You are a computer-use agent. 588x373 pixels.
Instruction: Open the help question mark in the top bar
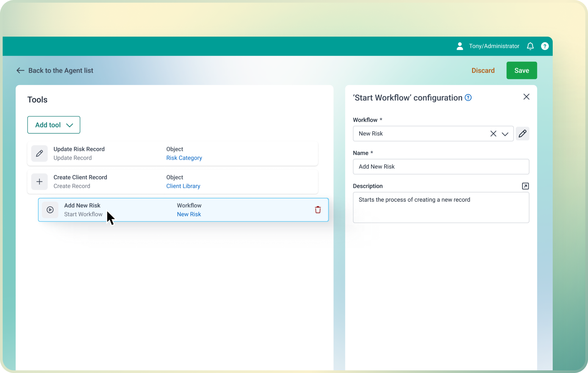coord(545,46)
